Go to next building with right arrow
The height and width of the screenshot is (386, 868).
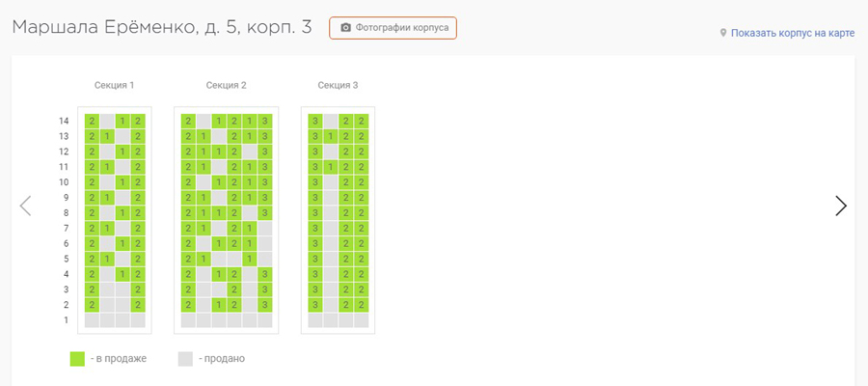(x=841, y=206)
